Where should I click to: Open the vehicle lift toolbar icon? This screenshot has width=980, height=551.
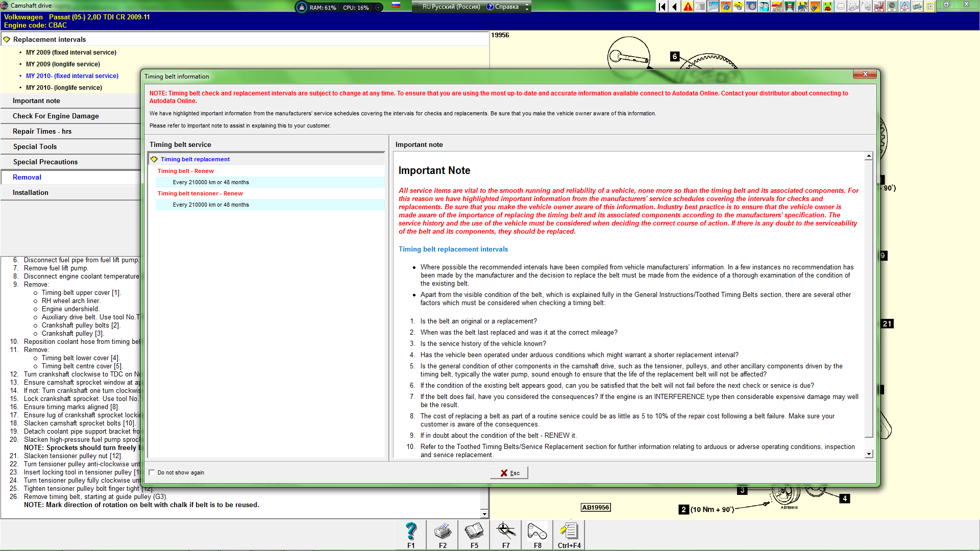pos(790,7)
